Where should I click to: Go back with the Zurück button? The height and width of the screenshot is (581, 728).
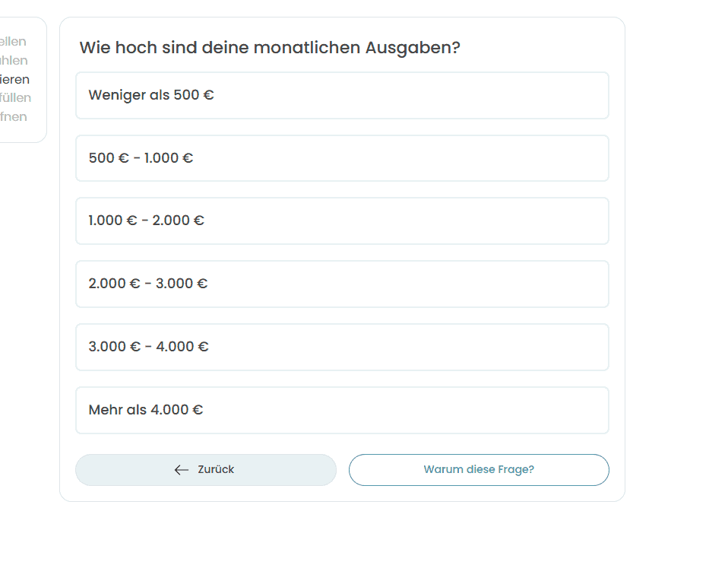(205, 470)
